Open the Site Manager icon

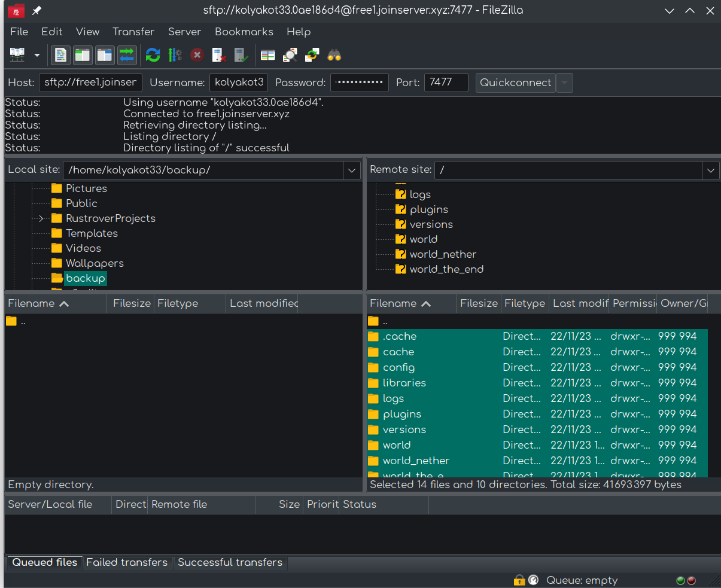17,56
